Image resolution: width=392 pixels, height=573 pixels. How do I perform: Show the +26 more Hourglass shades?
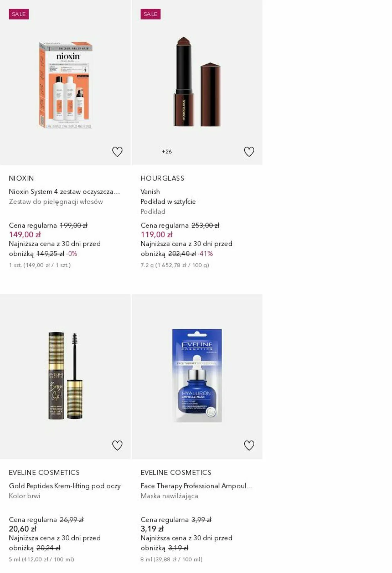point(167,152)
